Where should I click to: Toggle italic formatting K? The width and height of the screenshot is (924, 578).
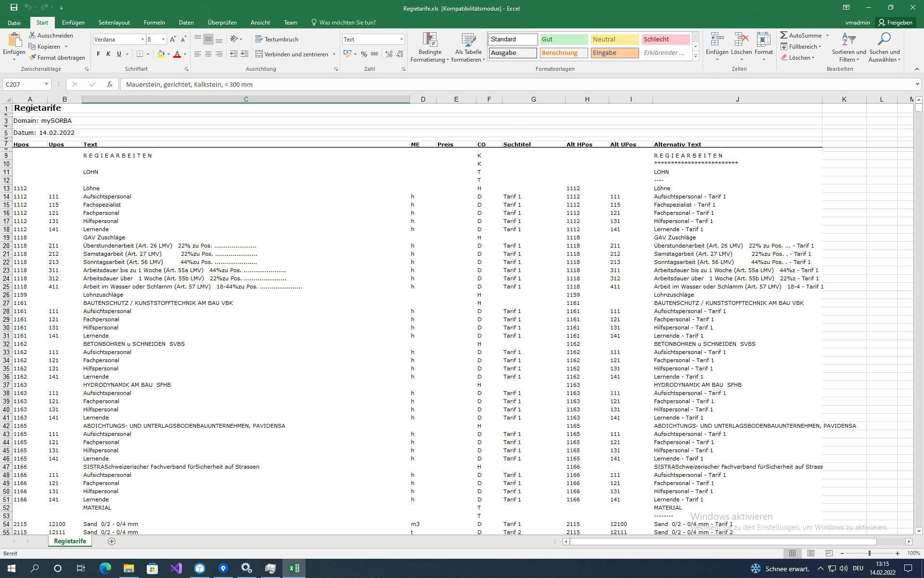[x=108, y=54]
